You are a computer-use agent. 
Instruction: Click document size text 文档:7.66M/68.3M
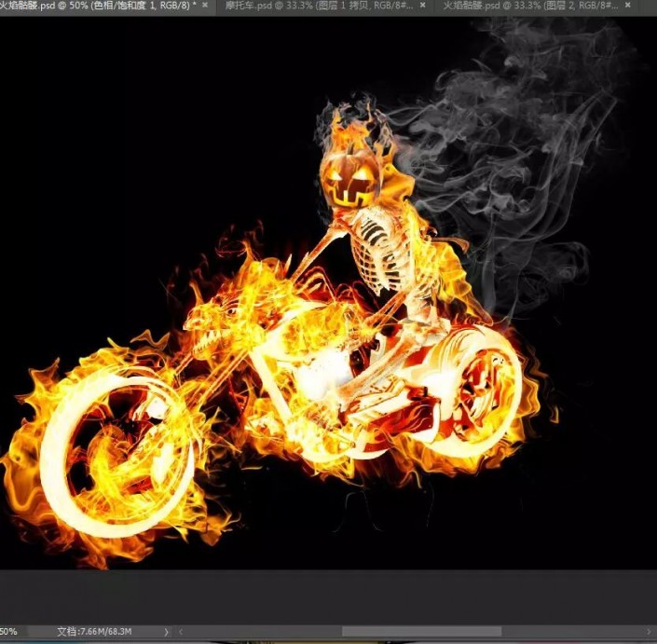(x=94, y=631)
